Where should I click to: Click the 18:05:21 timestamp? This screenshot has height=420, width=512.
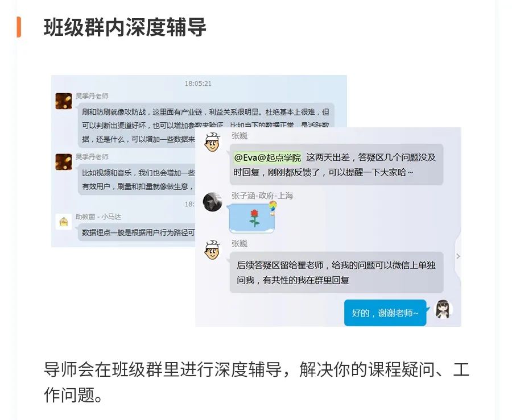pos(198,84)
